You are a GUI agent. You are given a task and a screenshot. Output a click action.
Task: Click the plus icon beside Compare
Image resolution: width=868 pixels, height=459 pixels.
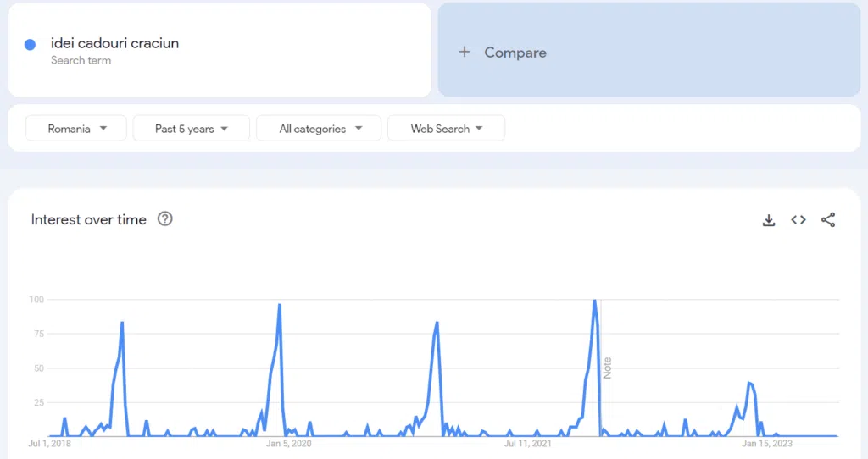click(465, 52)
